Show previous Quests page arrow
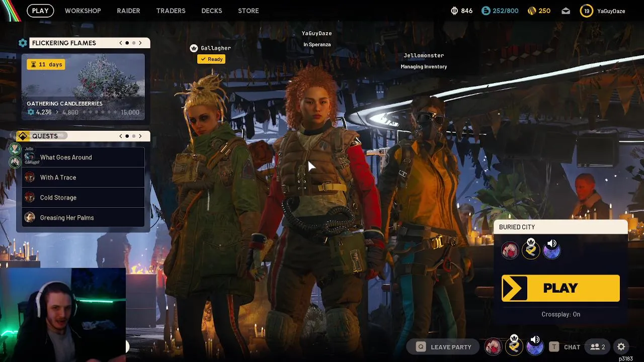This screenshot has width=644, height=362. 121,136
